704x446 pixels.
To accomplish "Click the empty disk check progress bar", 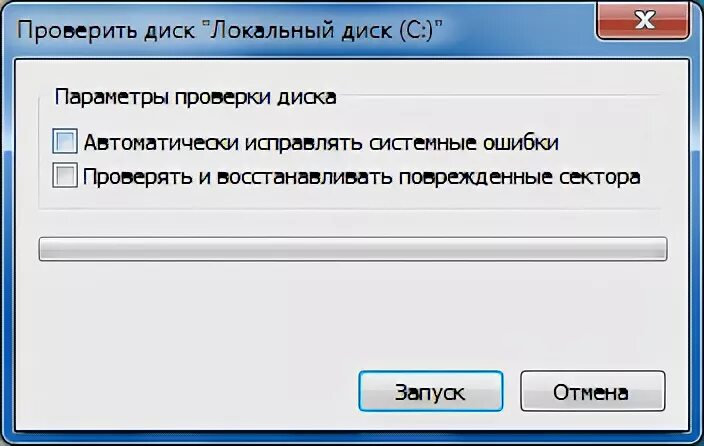I will 353,249.
